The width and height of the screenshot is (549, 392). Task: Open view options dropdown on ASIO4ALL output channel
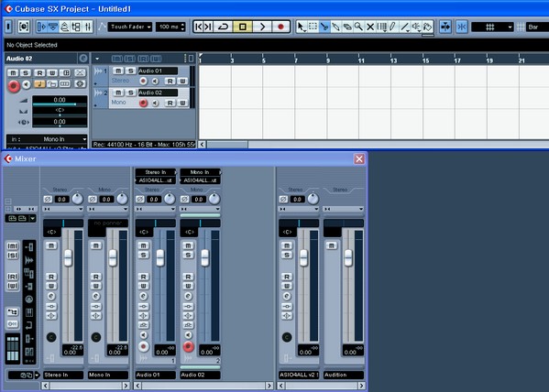click(298, 209)
